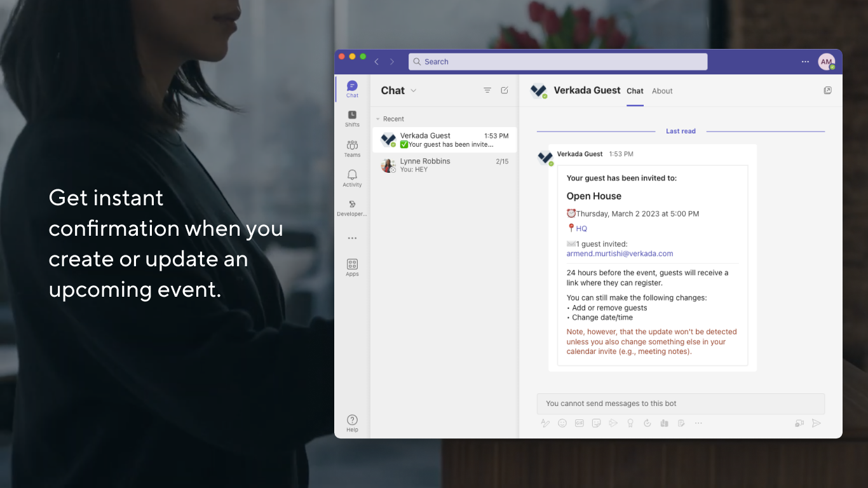Image resolution: width=868 pixels, height=488 pixels.
Task: Expand the Chat dropdown chevron
Action: [414, 91]
